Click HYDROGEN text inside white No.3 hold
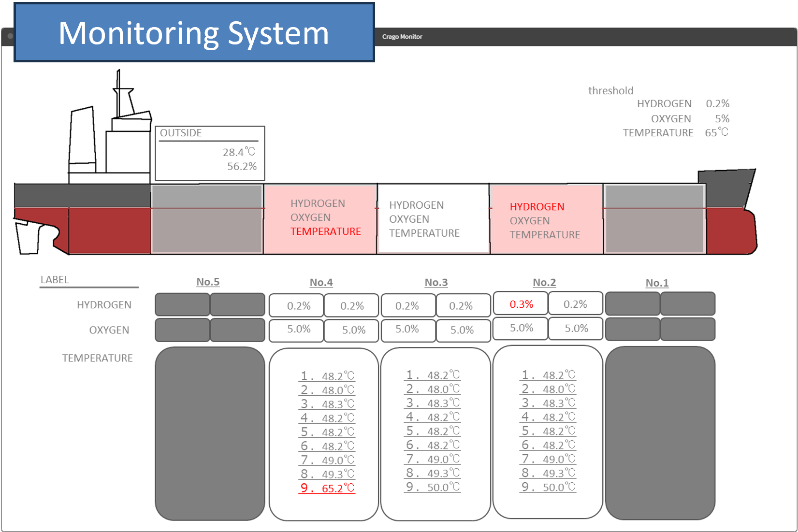Viewport: 798px width, 532px height. 416,205
